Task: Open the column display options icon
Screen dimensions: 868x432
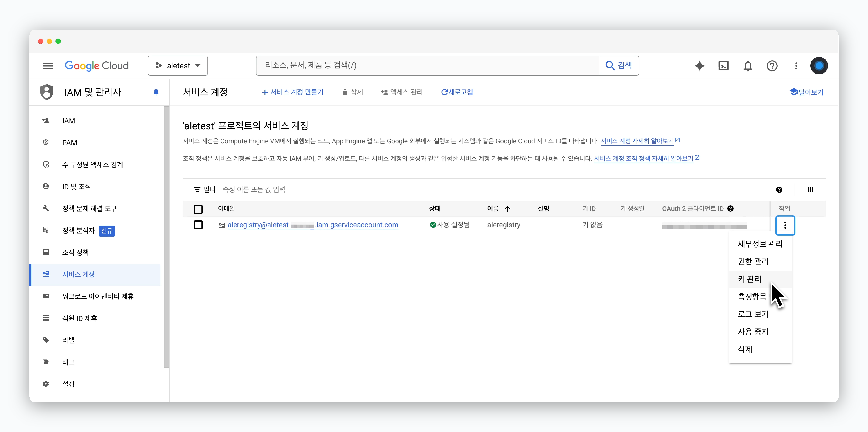Action: click(810, 190)
